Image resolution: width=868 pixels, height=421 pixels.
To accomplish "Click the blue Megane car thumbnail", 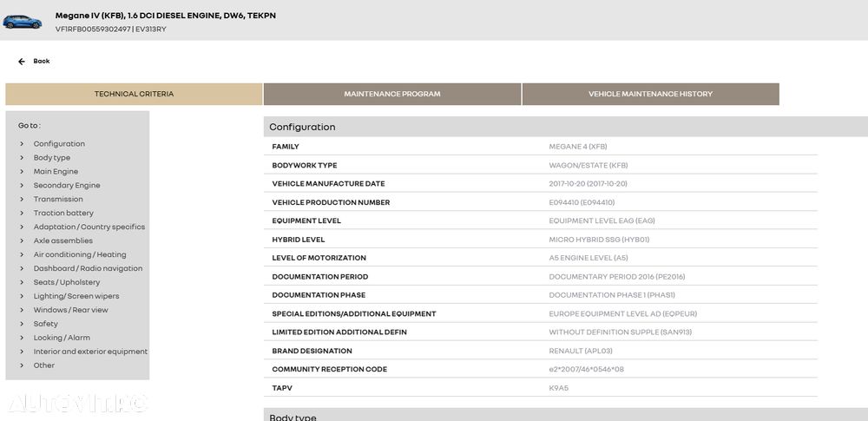I will pyautogui.click(x=23, y=22).
